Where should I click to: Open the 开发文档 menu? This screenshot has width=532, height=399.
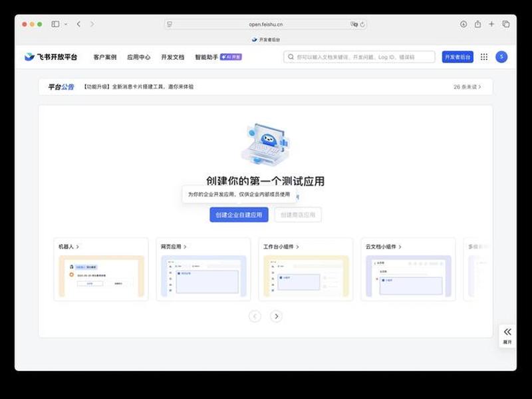click(173, 57)
